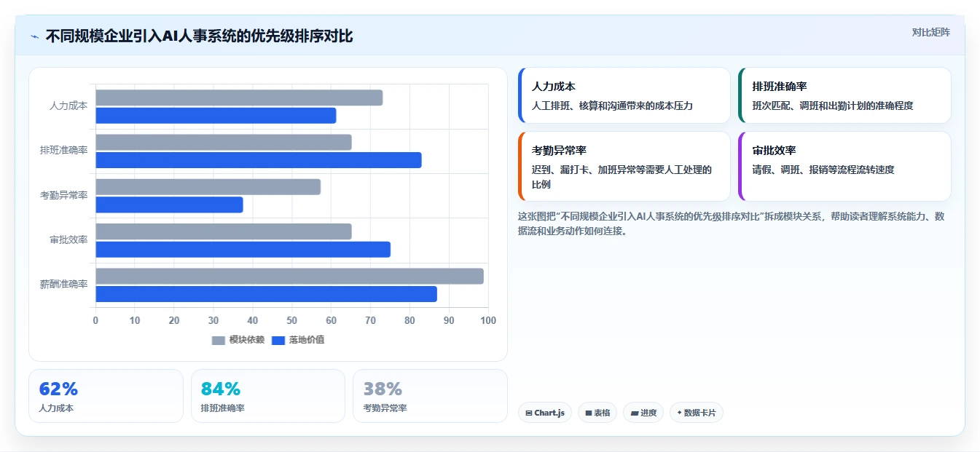
Task: Click the x-axis value 0
Action: pos(95,320)
